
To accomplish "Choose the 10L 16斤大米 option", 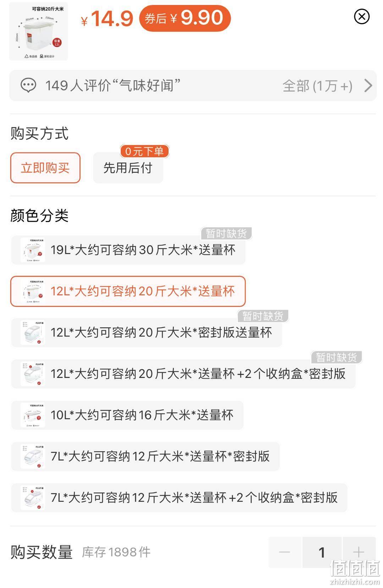I will click(x=127, y=415).
